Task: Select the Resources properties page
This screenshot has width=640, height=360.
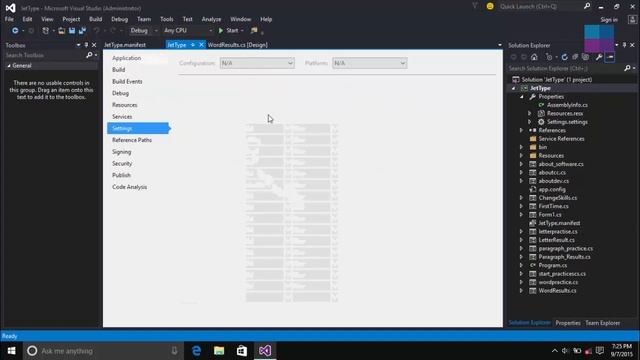Action: coord(124,105)
